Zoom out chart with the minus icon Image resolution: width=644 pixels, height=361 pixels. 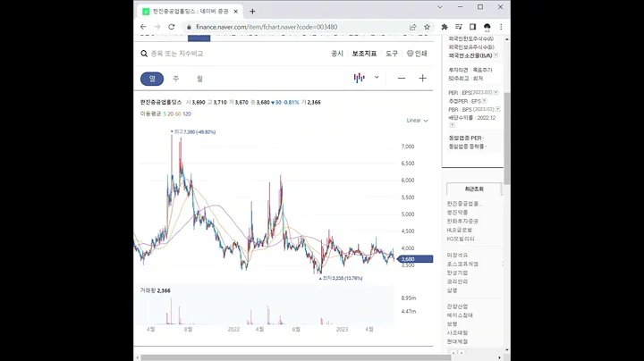pos(402,79)
